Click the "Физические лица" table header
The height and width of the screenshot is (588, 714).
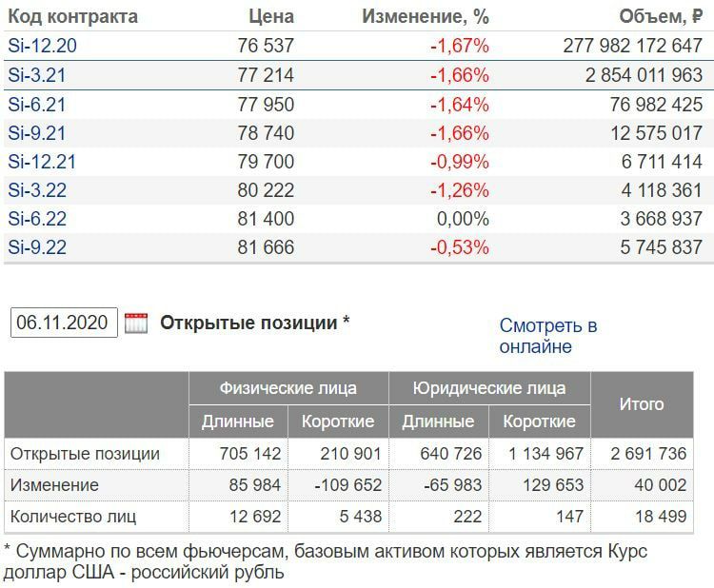point(288,388)
